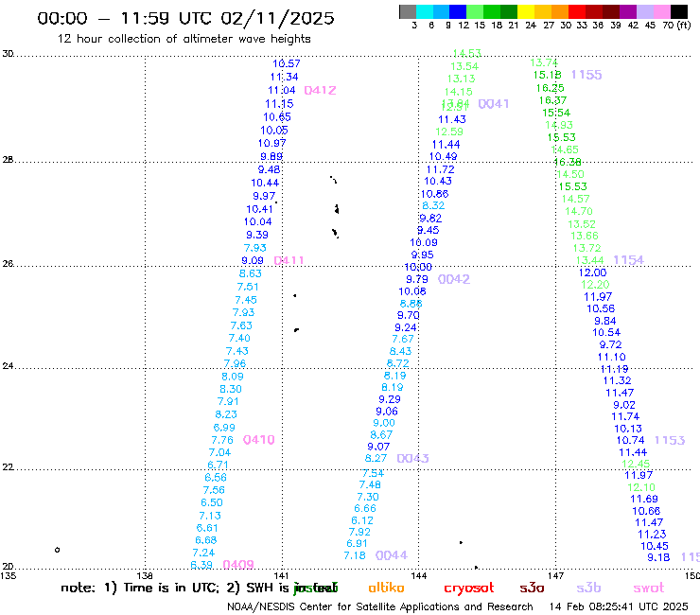Click latitude axis label 28
Image resolution: width=700 pixels, height=615 pixels.
(8, 160)
